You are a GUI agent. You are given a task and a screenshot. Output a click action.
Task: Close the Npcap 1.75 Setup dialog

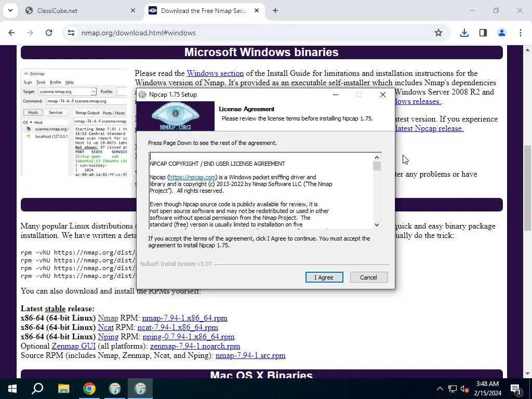[383, 95]
